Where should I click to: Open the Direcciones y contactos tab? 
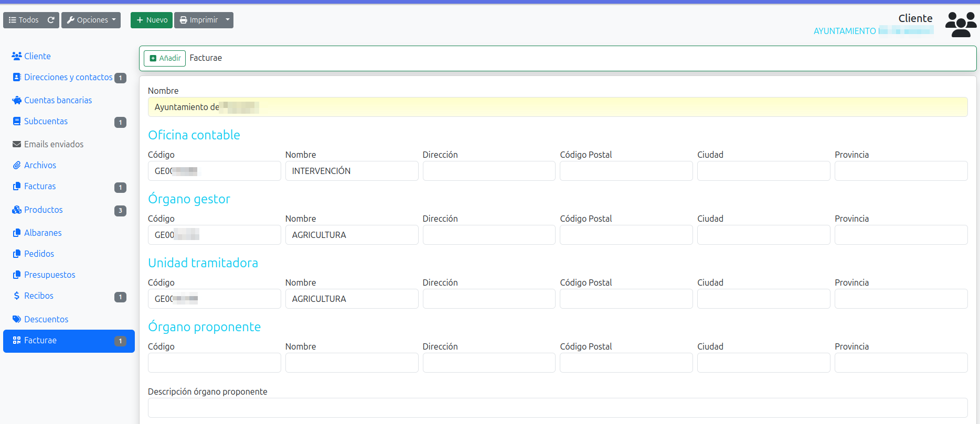68,77
